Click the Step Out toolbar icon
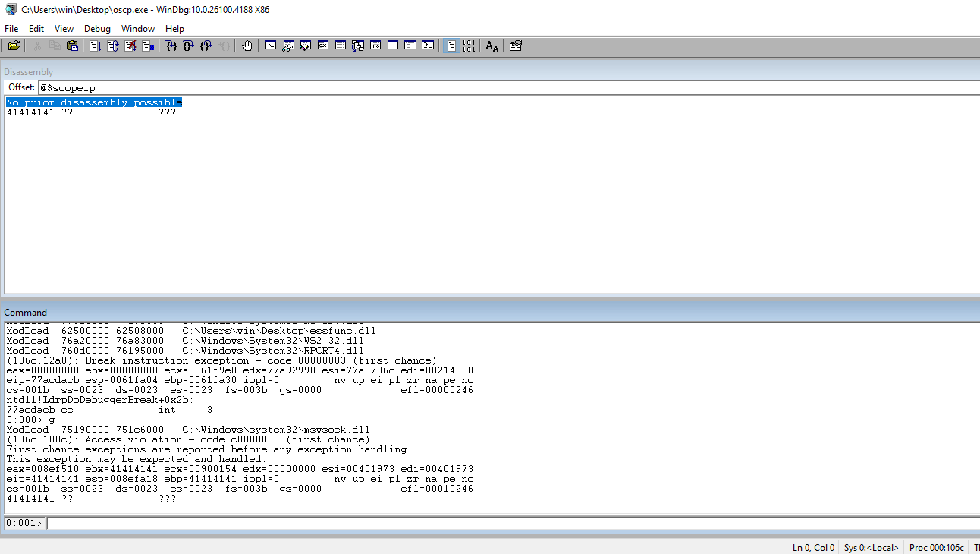Image resolution: width=980 pixels, height=554 pixels. 206,46
